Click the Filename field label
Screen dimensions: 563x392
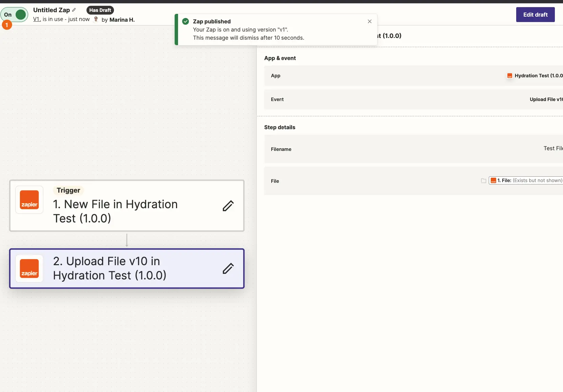(281, 149)
